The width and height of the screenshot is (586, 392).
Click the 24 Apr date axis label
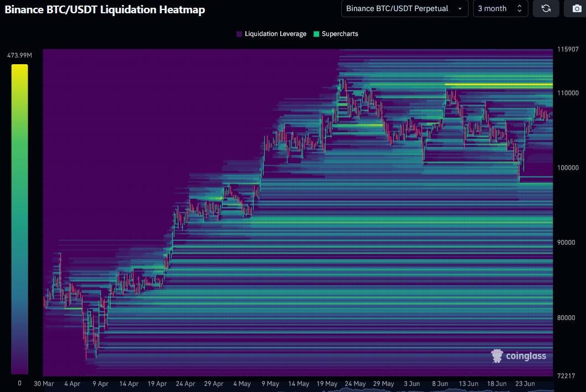pyautogui.click(x=186, y=384)
